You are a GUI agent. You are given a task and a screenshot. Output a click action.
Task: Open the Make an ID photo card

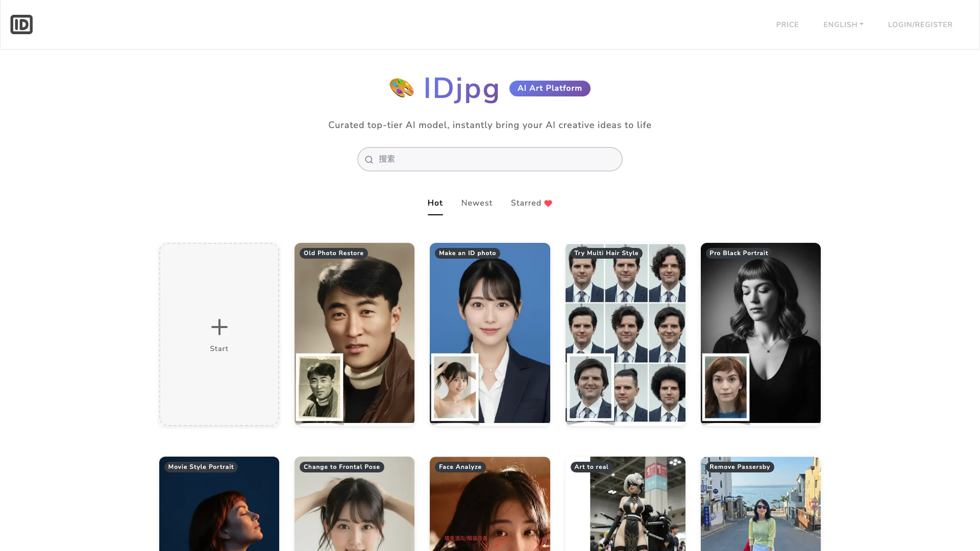(489, 333)
